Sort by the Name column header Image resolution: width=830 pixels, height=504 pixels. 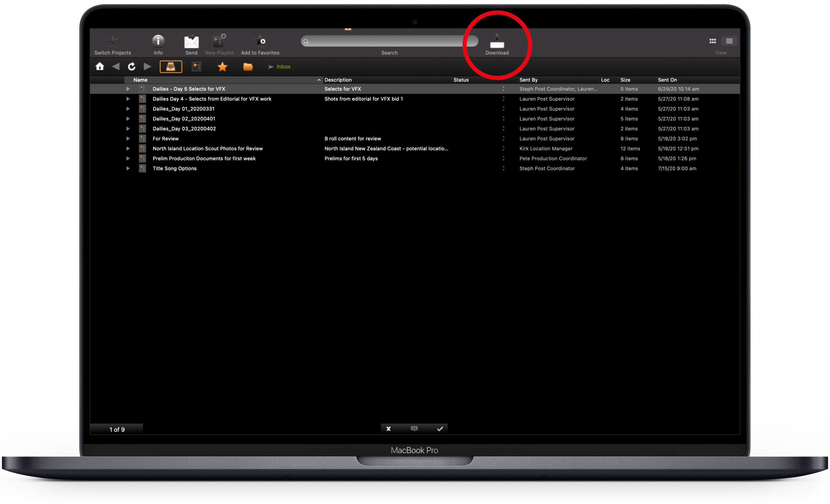pos(141,80)
